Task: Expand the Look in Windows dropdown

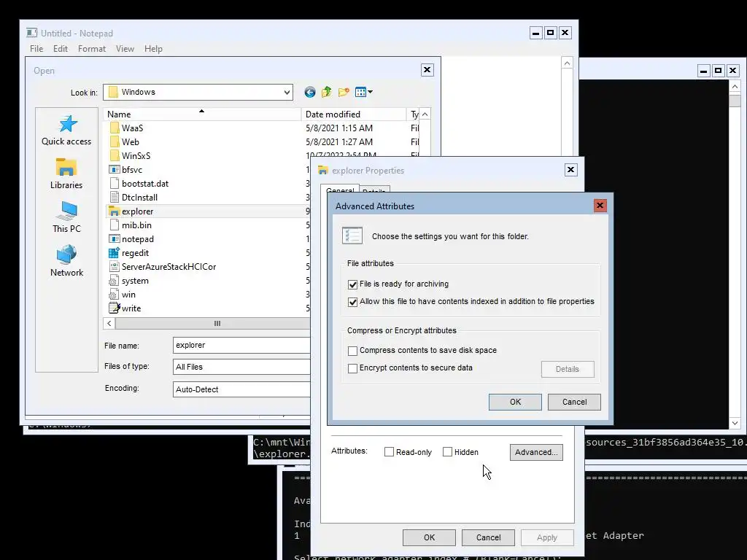Action: point(287,93)
